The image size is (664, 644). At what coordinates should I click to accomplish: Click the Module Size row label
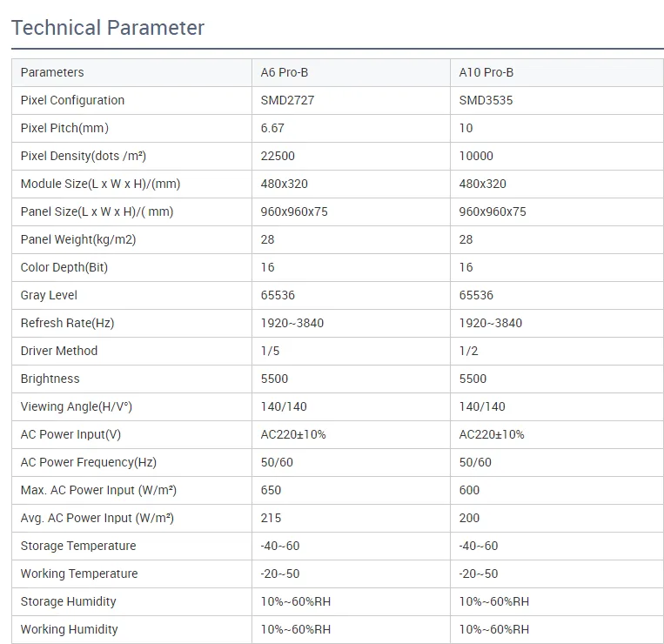100,184
